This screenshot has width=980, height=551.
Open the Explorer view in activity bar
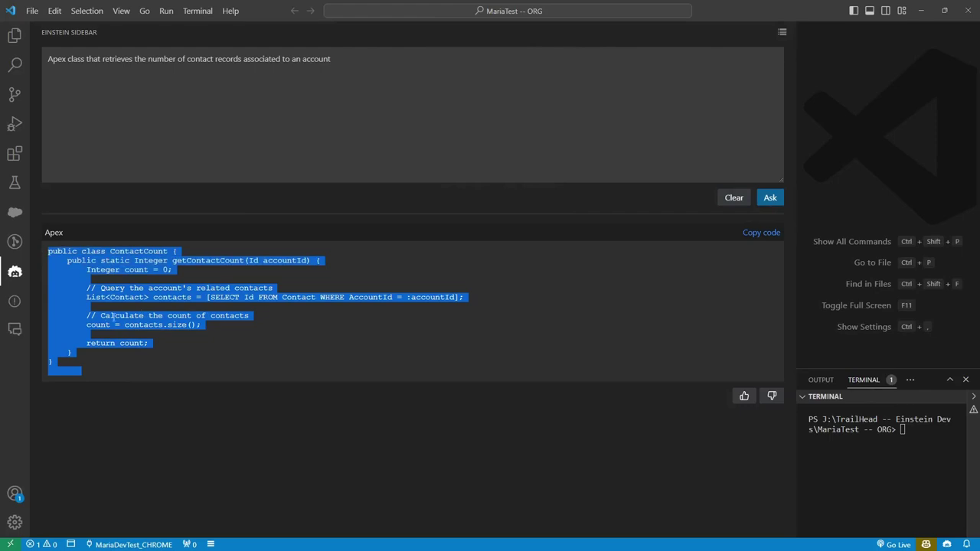(x=15, y=35)
